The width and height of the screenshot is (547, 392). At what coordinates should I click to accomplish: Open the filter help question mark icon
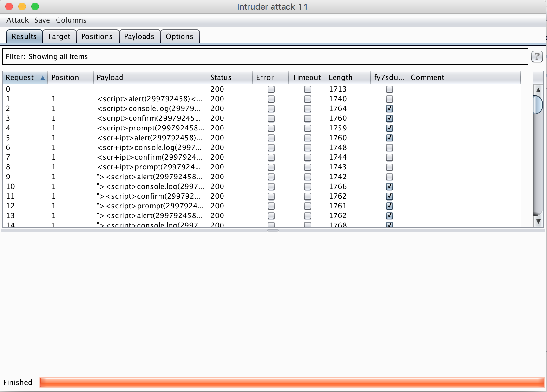(x=537, y=56)
